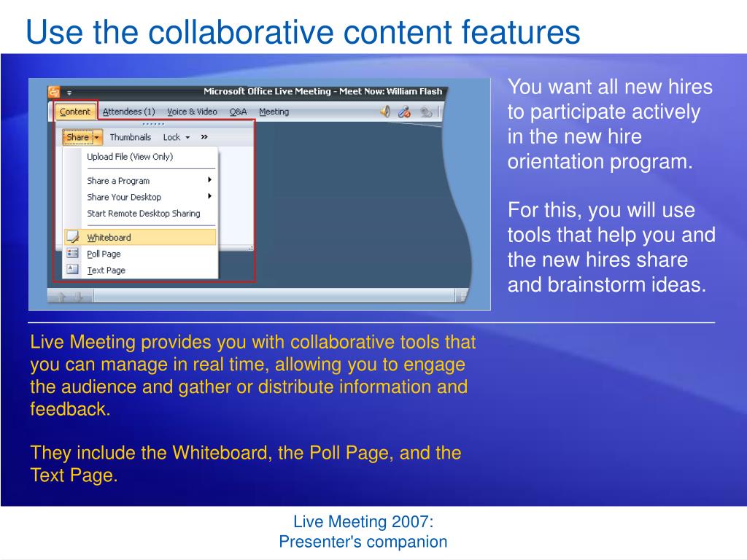Click the down arrow page navigation icon
747x560 pixels.
[x=79, y=295]
